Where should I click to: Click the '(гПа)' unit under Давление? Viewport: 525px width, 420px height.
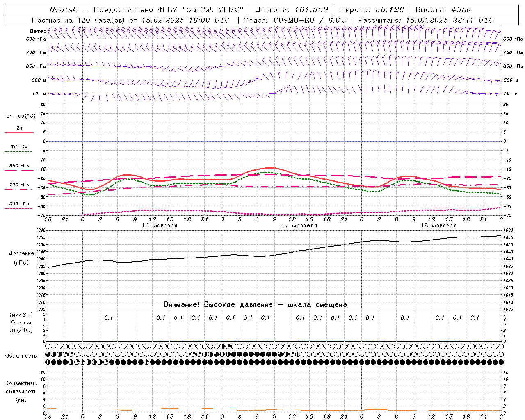pyautogui.click(x=21, y=262)
